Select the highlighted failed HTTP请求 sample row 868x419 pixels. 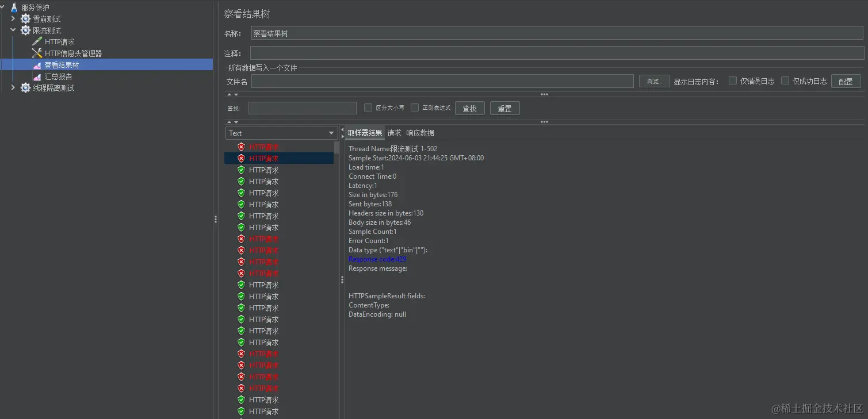click(x=279, y=158)
